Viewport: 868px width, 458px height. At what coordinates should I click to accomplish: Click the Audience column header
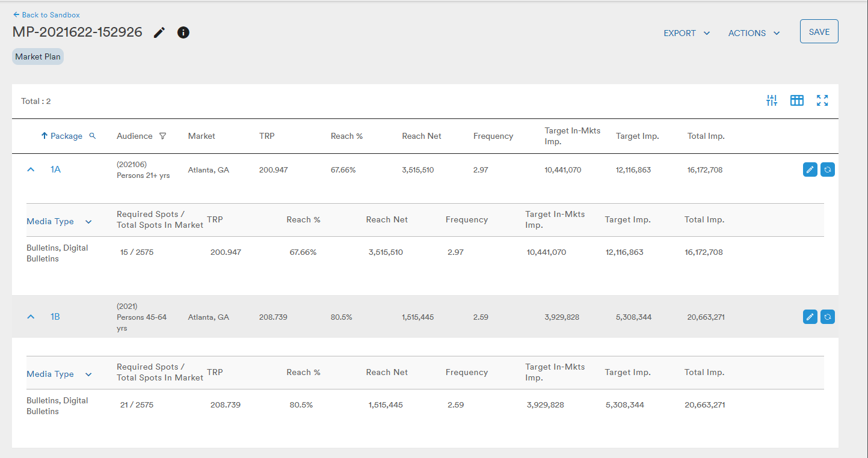(135, 136)
